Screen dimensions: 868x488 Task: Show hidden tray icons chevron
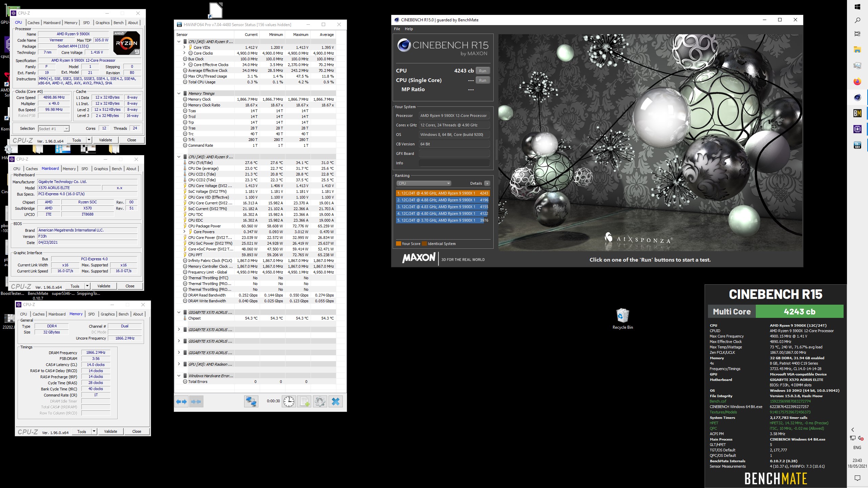(x=853, y=430)
